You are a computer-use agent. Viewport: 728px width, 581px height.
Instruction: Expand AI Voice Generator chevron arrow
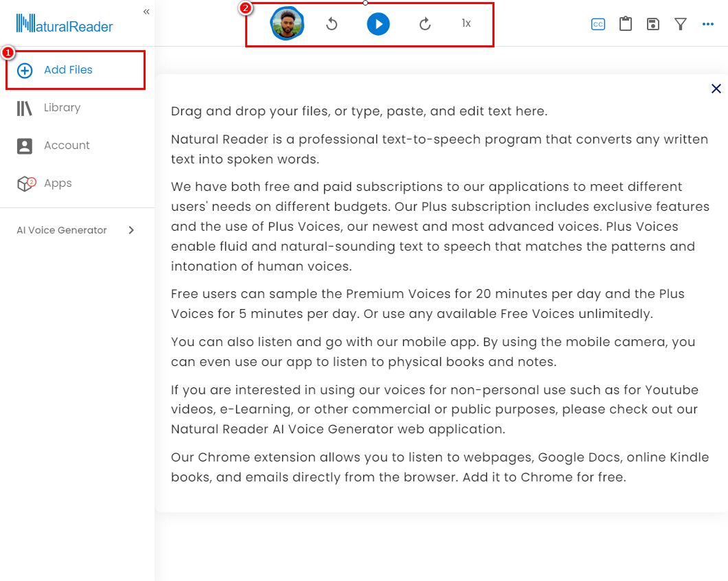tap(131, 230)
